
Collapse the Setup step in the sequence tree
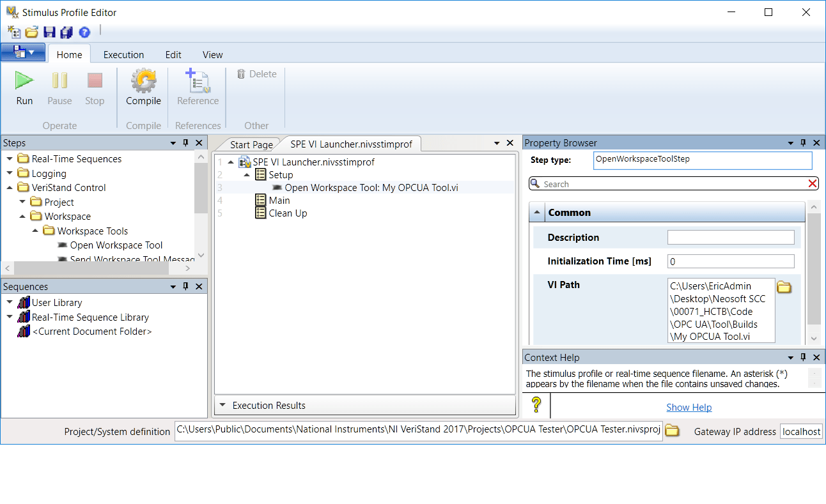246,174
